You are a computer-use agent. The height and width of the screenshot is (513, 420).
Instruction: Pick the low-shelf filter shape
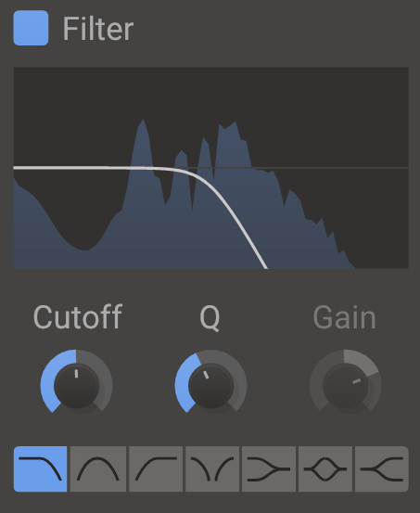tap(269, 468)
